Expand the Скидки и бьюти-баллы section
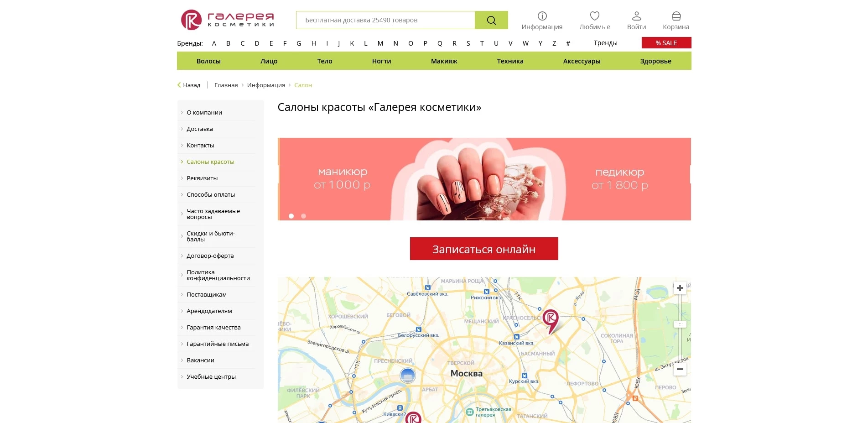 click(x=211, y=236)
